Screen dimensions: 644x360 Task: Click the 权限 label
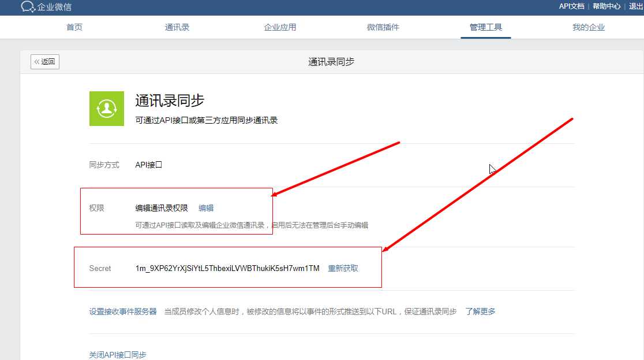(x=96, y=208)
